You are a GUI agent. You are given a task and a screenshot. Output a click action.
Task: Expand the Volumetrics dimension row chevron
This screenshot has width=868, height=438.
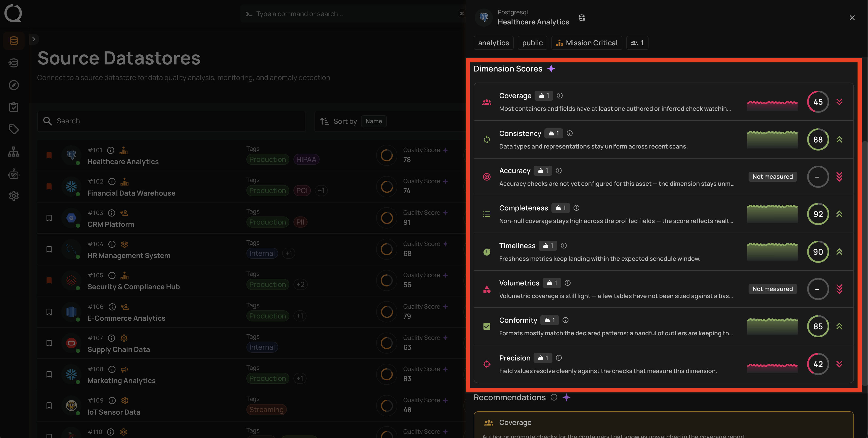[839, 289]
